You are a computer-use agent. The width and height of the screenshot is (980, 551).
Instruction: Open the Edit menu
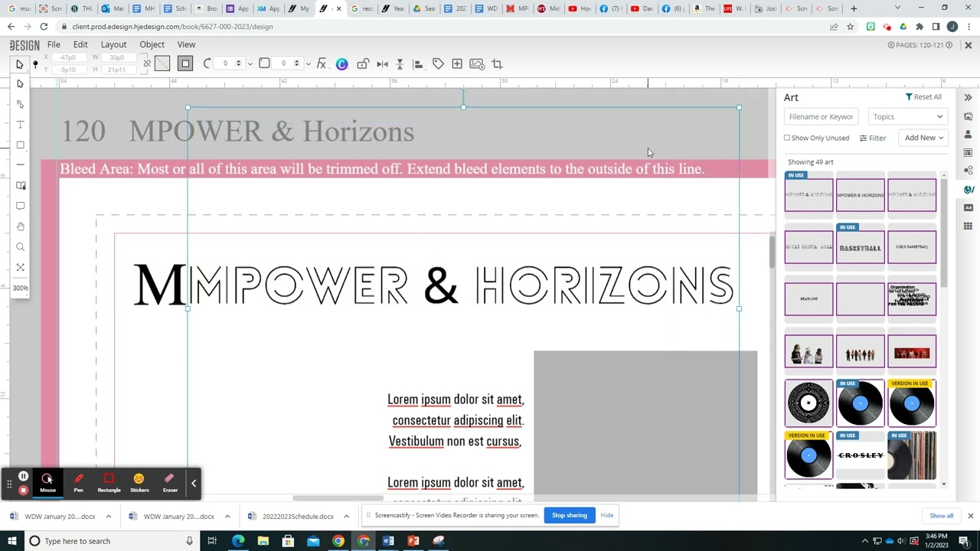click(80, 44)
